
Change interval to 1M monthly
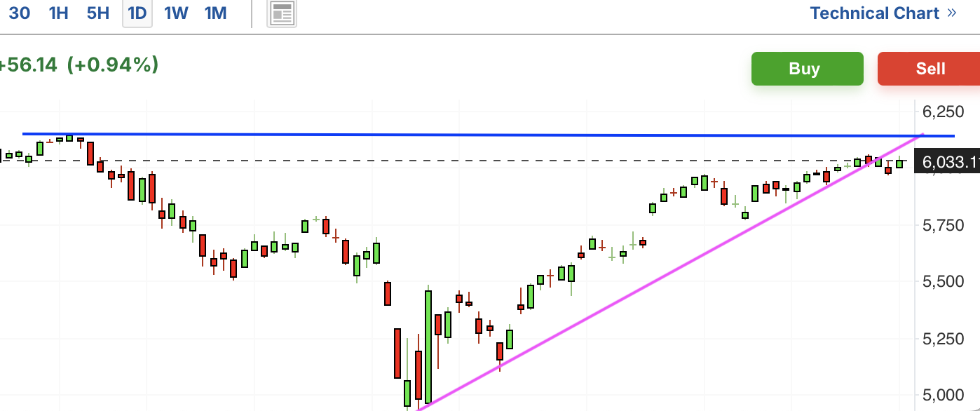pyautogui.click(x=216, y=13)
